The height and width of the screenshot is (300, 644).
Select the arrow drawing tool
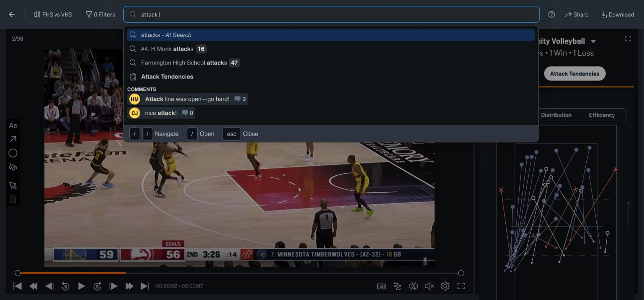coord(13,139)
